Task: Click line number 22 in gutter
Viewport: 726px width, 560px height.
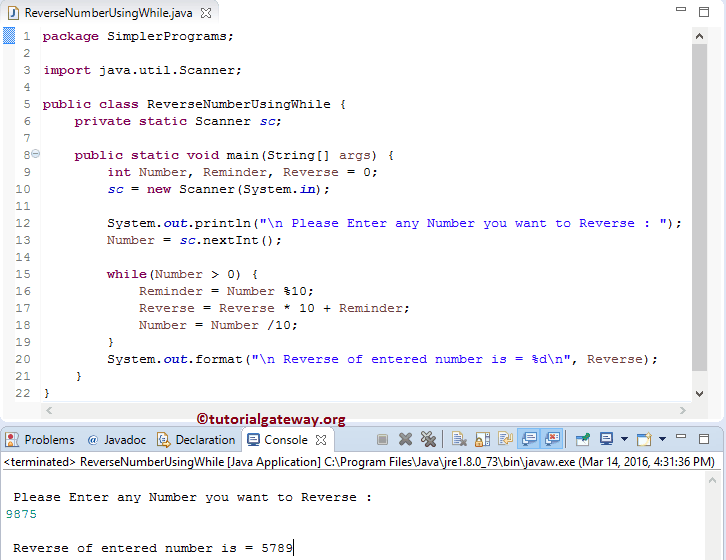Action: 23,393
